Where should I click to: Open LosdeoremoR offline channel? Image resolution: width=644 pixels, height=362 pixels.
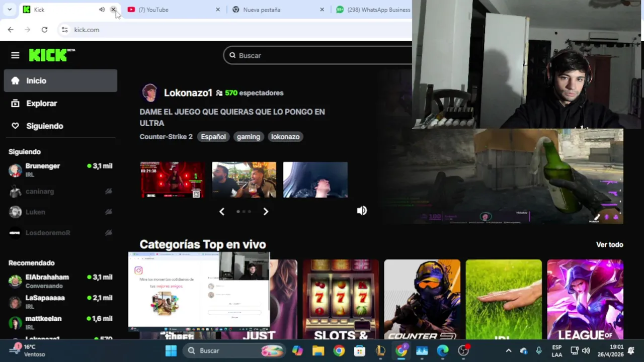click(x=60, y=232)
